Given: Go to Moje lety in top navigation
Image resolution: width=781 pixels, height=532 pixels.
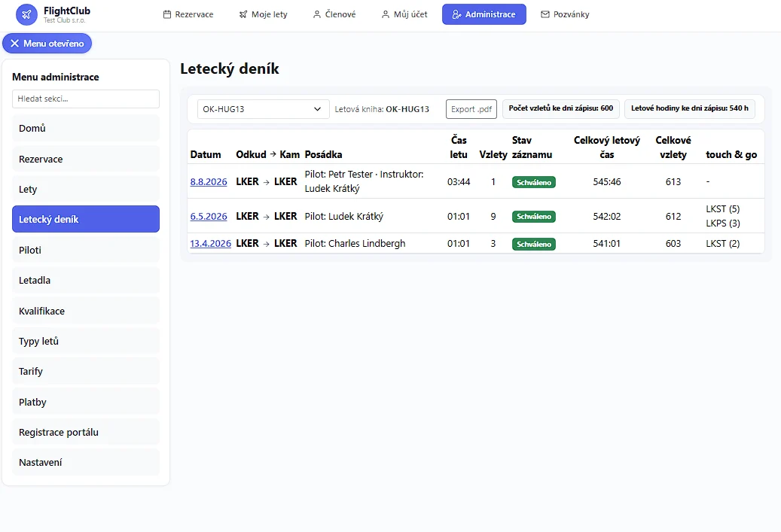Looking at the screenshot, I should (x=263, y=14).
